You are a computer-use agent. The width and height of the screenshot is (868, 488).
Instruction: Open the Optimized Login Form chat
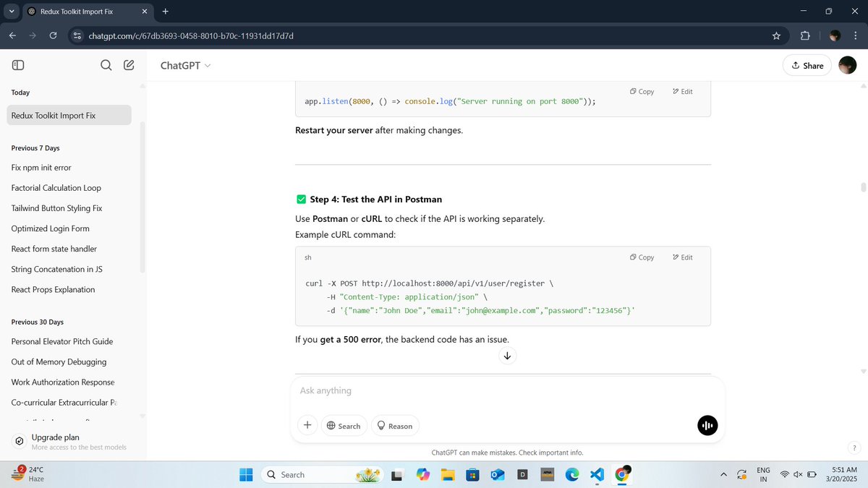(x=69, y=228)
